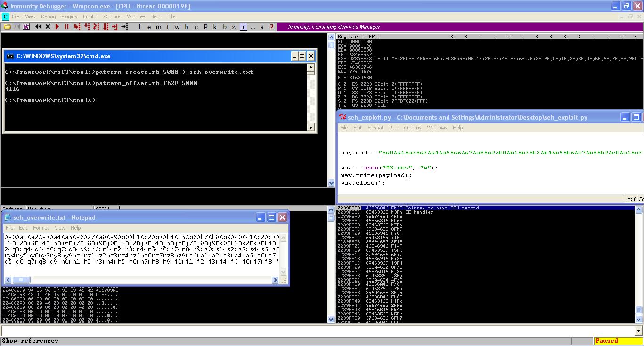Run the program with the red play icon
Viewport: 644px width, 346px height.
57,27
